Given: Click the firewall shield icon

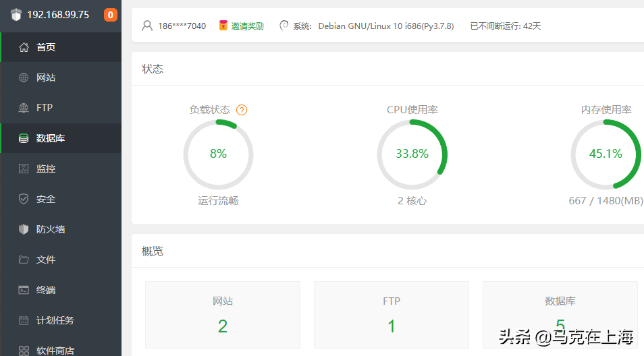Looking at the screenshot, I should [x=24, y=229].
